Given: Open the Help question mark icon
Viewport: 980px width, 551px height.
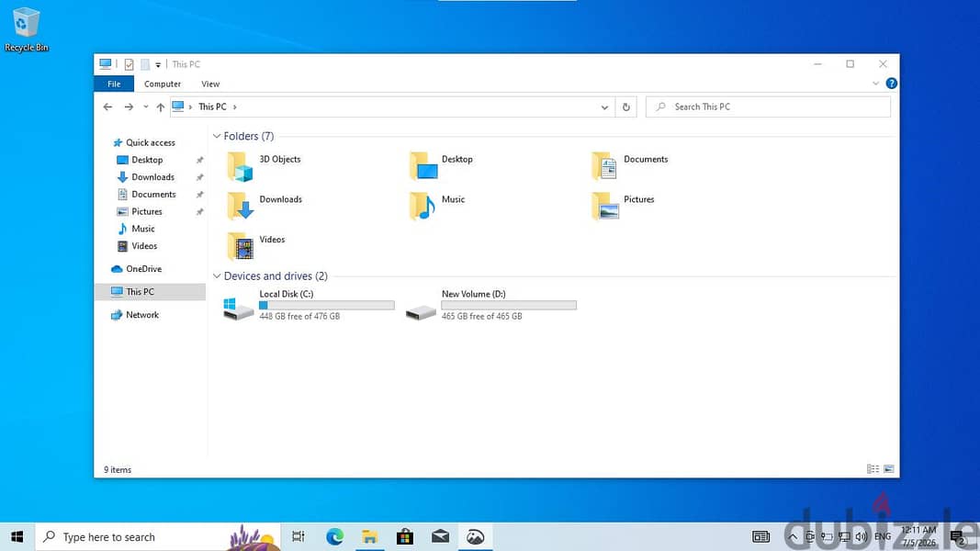Looking at the screenshot, I should click(x=891, y=83).
